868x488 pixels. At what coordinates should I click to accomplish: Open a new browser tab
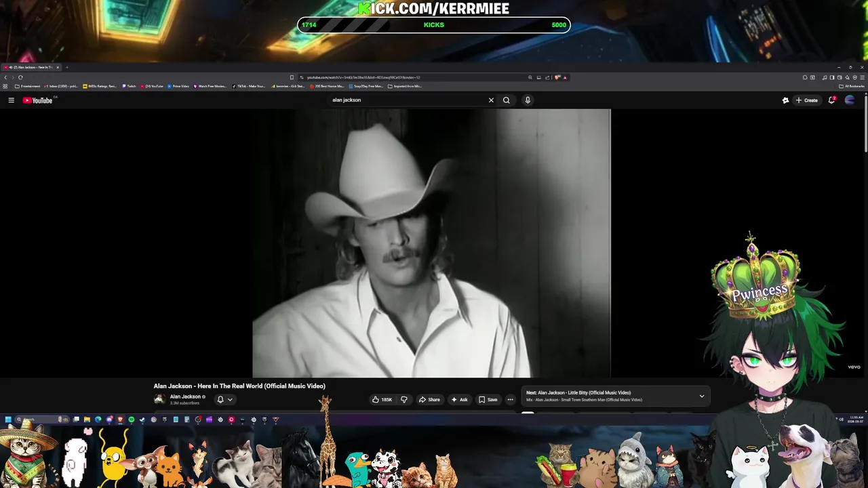pyautogui.click(x=66, y=67)
